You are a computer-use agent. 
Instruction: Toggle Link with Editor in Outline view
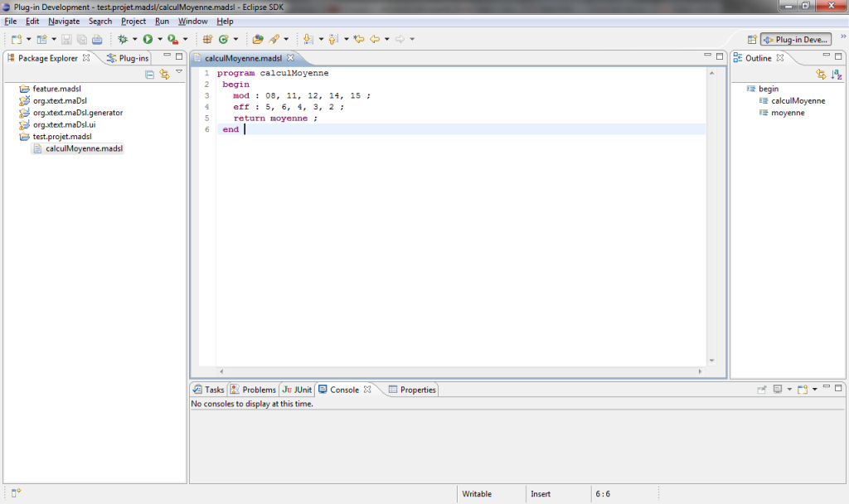coord(821,74)
